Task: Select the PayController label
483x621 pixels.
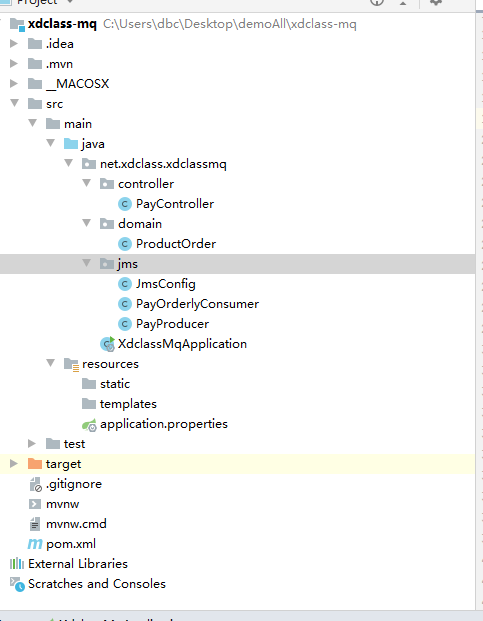Action: (175, 204)
